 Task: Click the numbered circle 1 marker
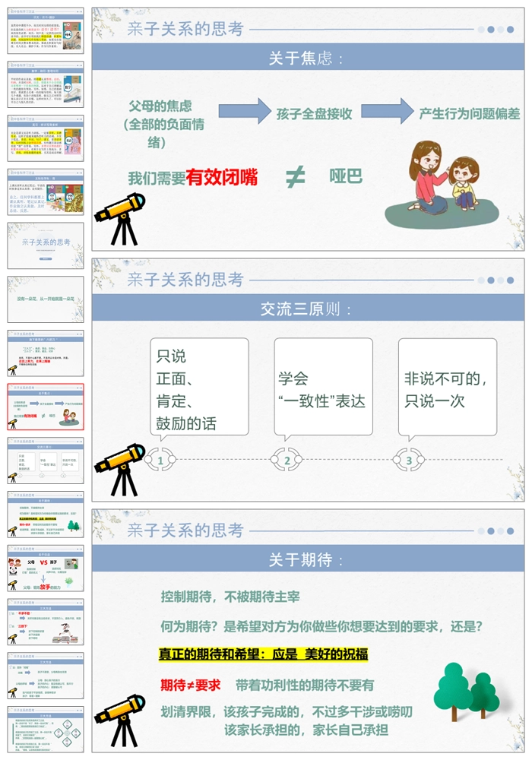pos(160,460)
